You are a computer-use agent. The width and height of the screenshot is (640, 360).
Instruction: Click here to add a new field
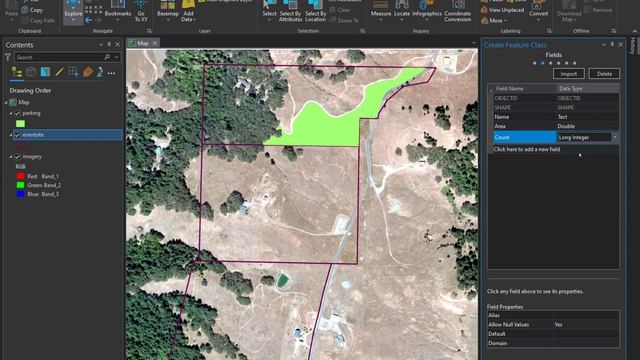pos(527,149)
